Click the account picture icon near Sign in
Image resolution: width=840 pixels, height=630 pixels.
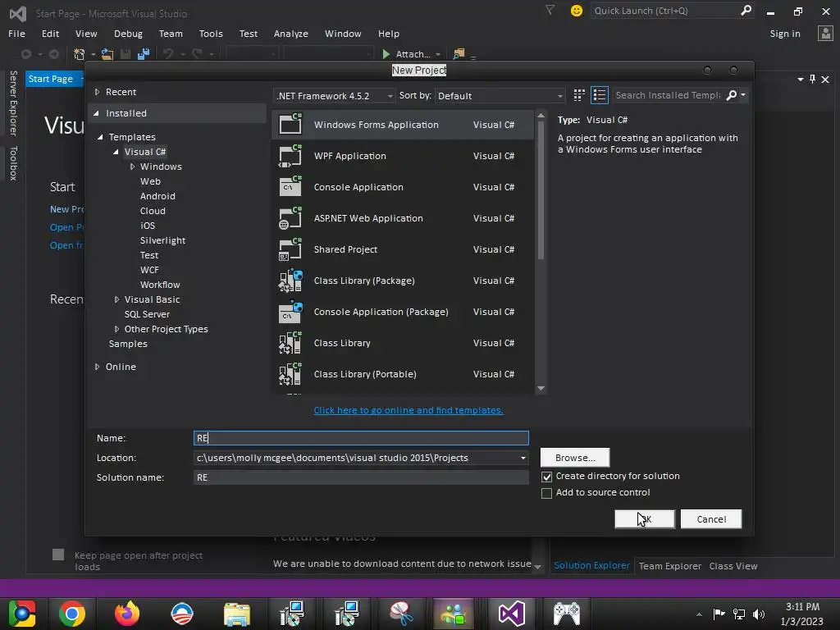coord(825,33)
